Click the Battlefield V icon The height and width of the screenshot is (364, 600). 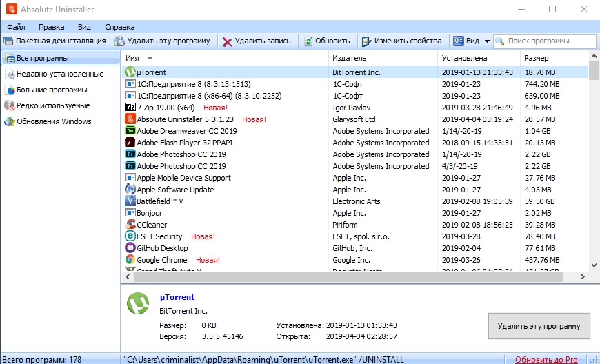(130, 201)
